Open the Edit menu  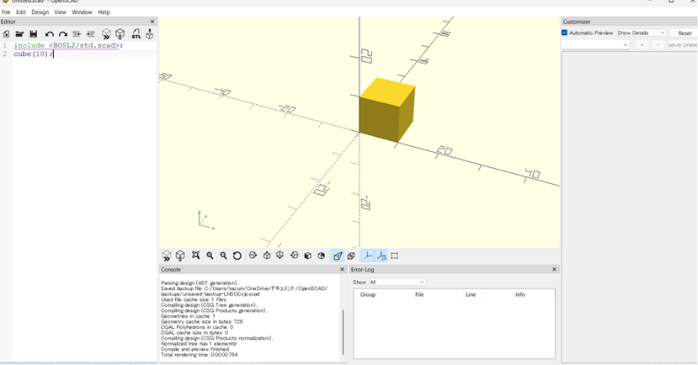coord(21,12)
